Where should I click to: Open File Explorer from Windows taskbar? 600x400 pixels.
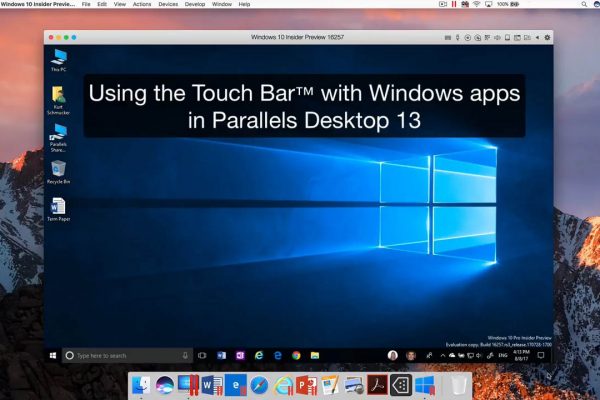click(315, 356)
